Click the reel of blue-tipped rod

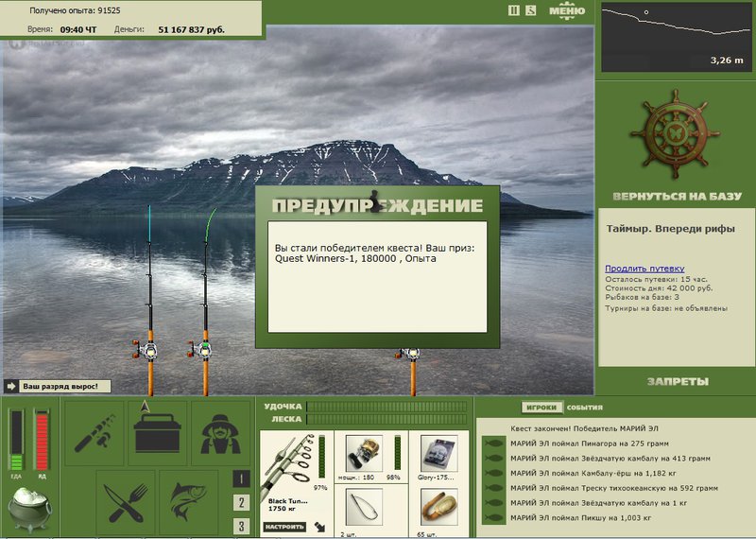click(146, 350)
